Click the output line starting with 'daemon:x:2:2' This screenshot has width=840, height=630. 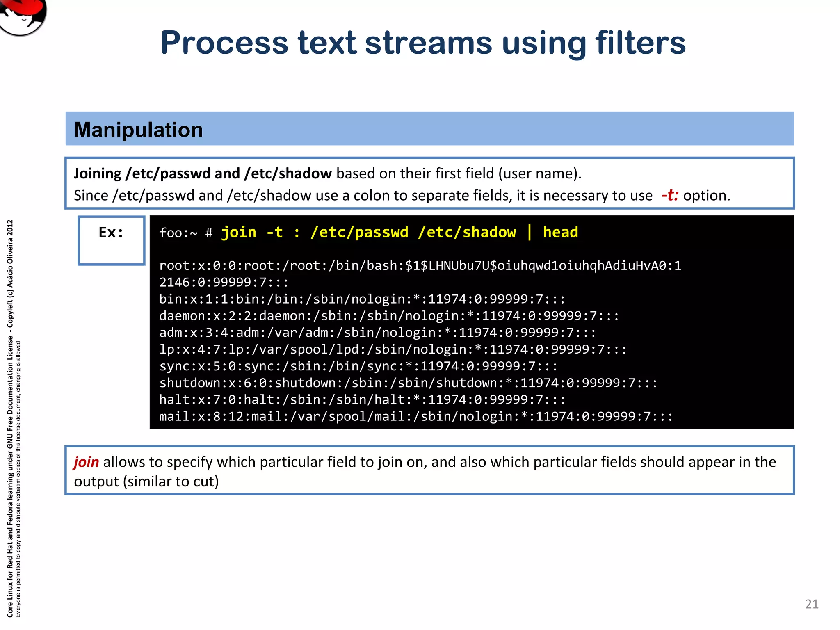tap(389, 316)
